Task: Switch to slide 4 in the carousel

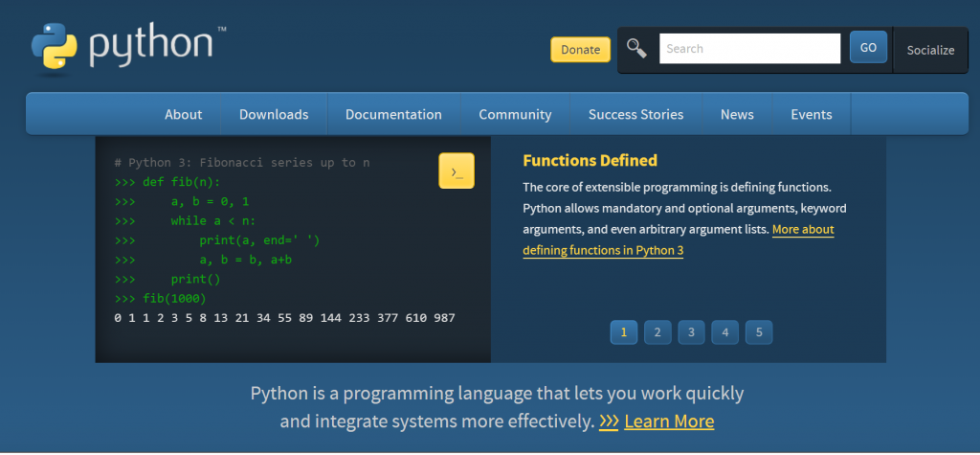Action: [725, 332]
